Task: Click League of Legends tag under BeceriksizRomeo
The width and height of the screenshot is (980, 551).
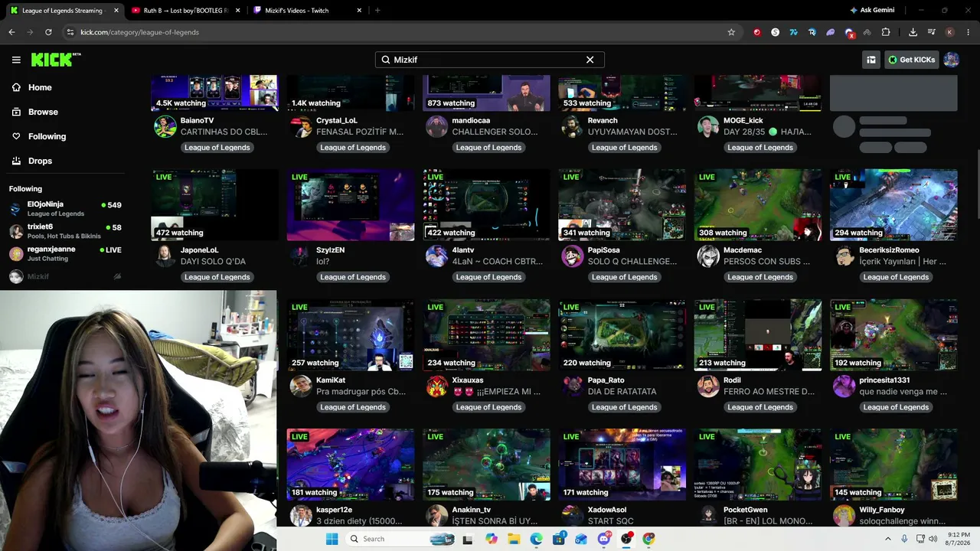Action: coord(896,277)
